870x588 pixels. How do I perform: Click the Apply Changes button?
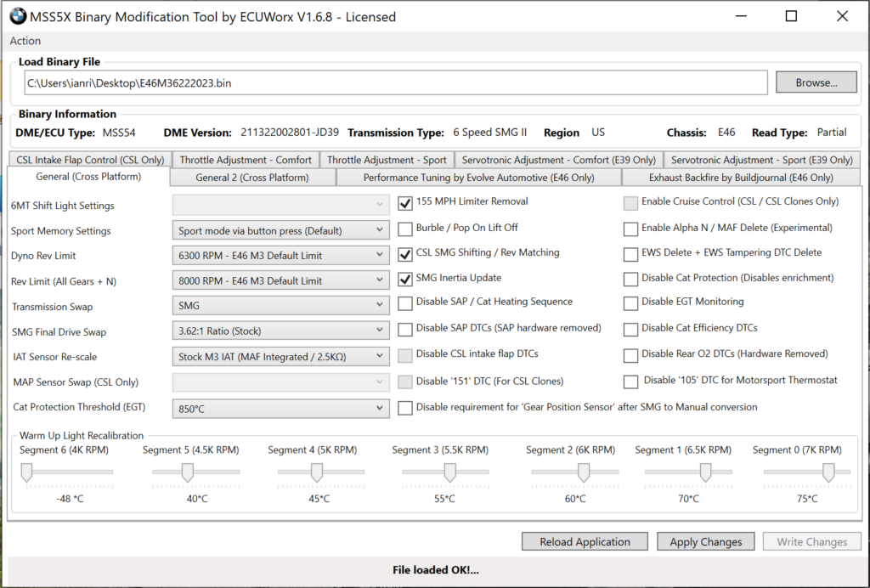(706, 541)
